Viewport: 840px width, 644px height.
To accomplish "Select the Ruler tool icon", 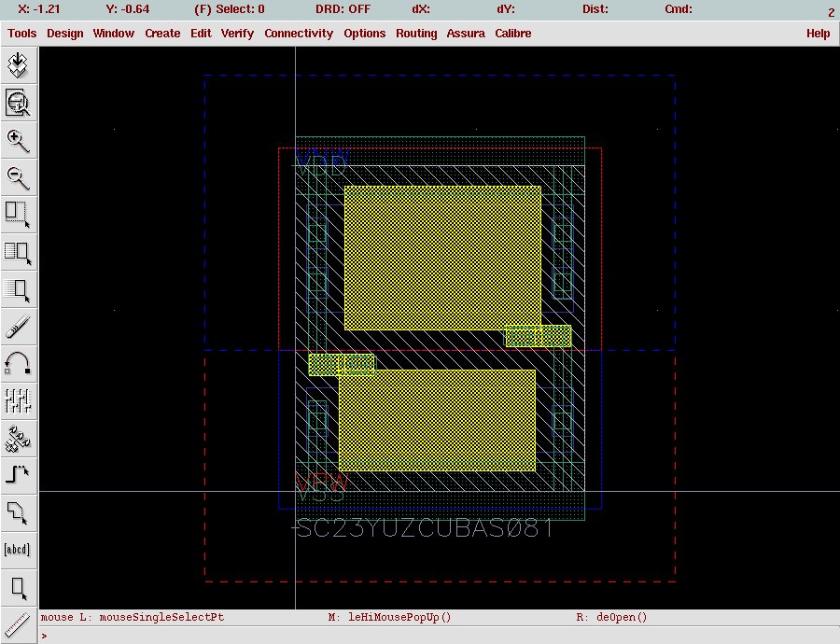I will click(19, 623).
